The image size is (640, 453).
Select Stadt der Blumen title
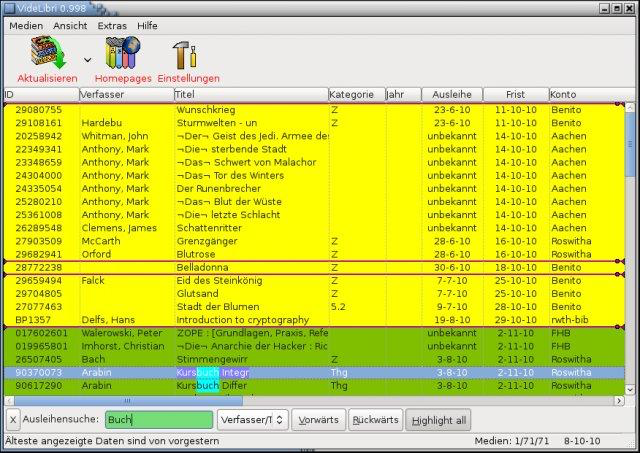click(218, 306)
